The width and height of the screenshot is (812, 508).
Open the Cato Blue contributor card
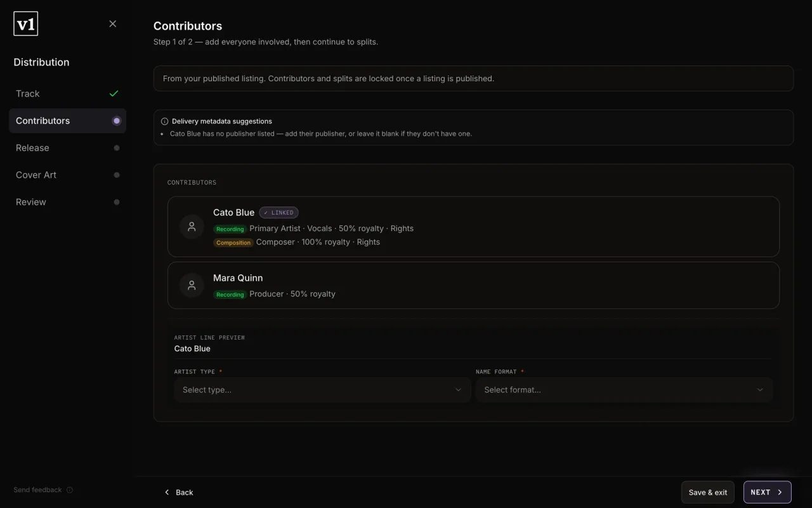pos(473,227)
